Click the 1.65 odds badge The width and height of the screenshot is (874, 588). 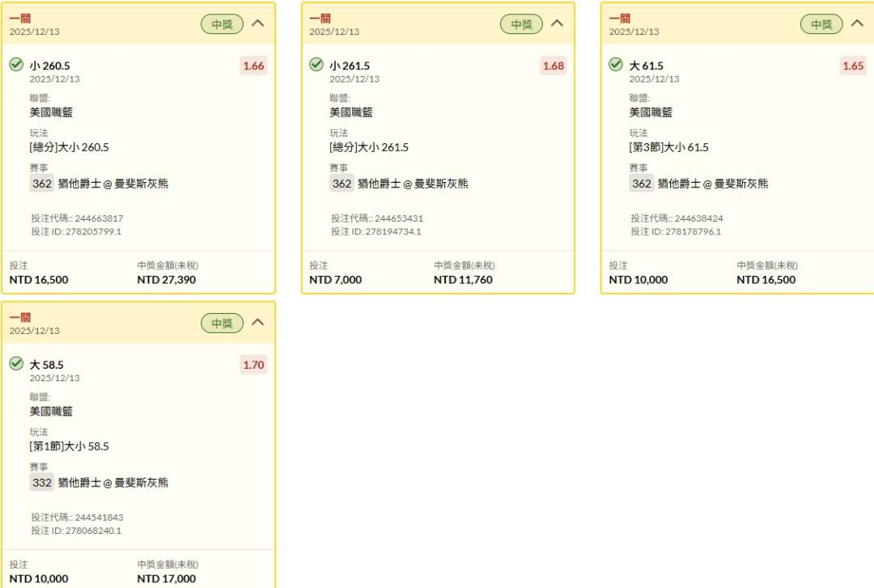pyautogui.click(x=853, y=66)
